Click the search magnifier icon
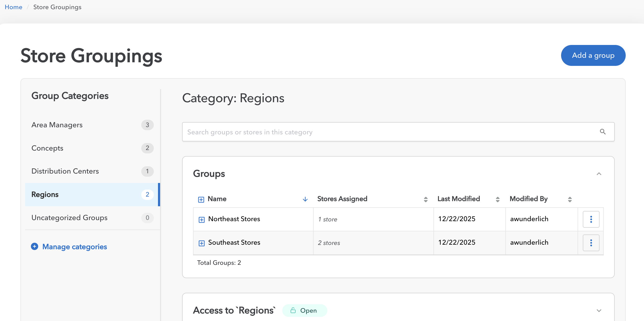The image size is (644, 321). 603,132
